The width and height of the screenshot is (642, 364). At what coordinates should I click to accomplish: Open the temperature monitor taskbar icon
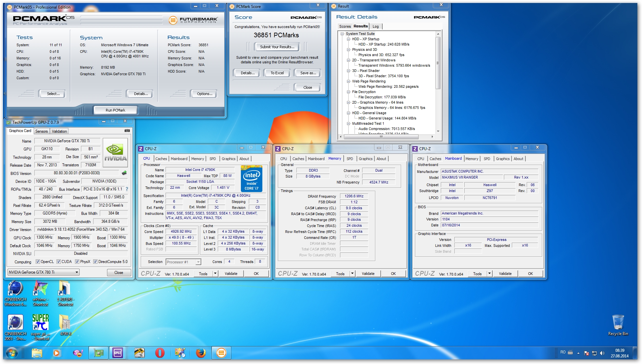pyautogui.click(x=139, y=353)
